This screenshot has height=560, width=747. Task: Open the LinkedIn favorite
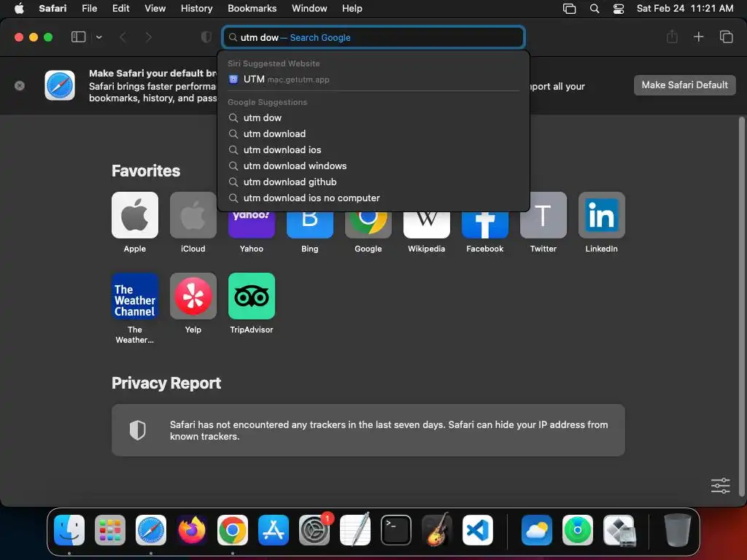(x=602, y=215)
